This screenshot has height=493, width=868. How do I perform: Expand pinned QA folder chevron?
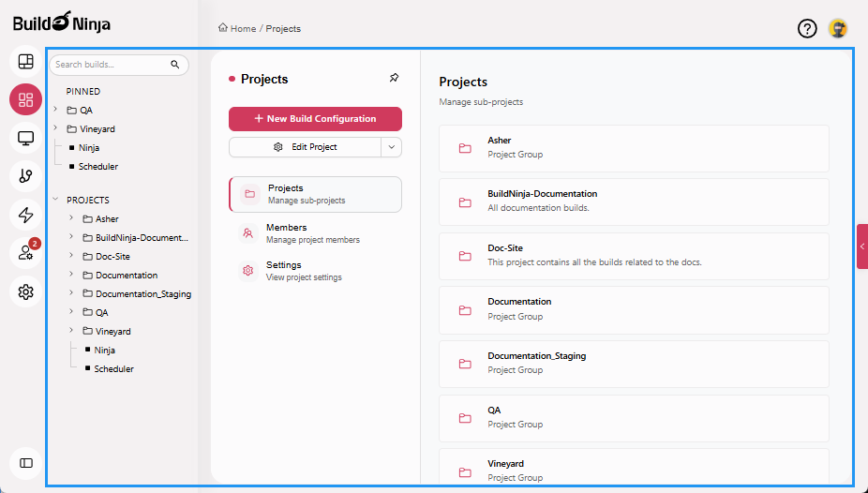pos(55,110)
